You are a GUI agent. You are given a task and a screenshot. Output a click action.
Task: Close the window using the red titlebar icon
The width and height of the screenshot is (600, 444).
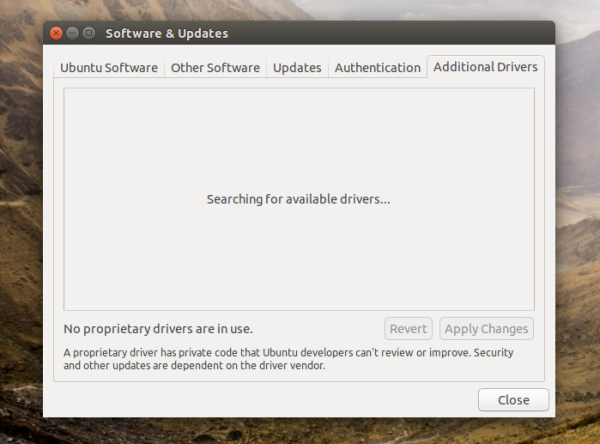57,34
